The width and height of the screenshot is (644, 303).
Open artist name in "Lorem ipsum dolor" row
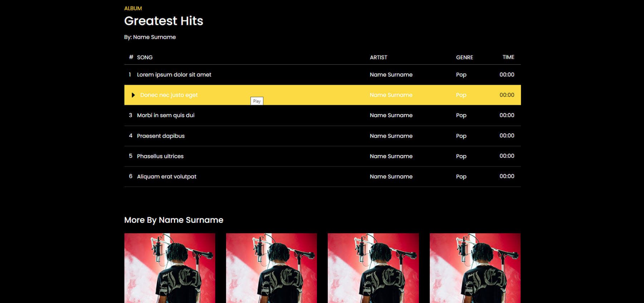point(391,75)
